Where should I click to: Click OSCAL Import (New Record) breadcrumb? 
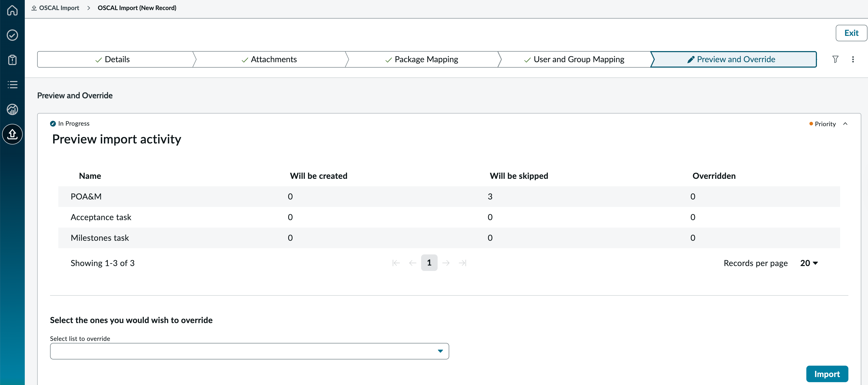137,8
